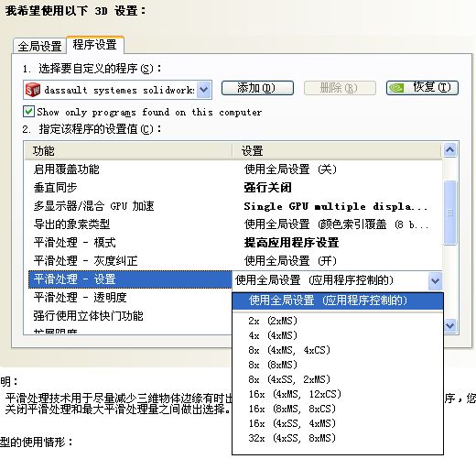Screen dimensions: 476x459
Task: Click the 恢复(T) button
Action: 422,88
